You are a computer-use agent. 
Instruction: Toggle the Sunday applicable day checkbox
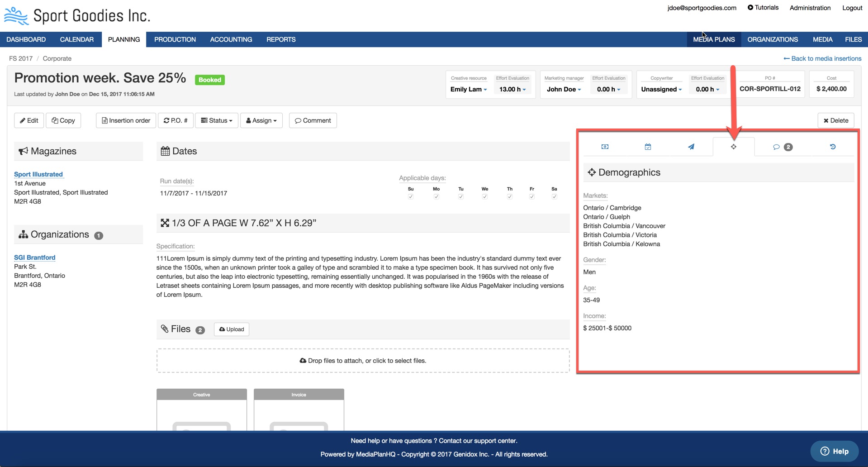click(410, 197)
